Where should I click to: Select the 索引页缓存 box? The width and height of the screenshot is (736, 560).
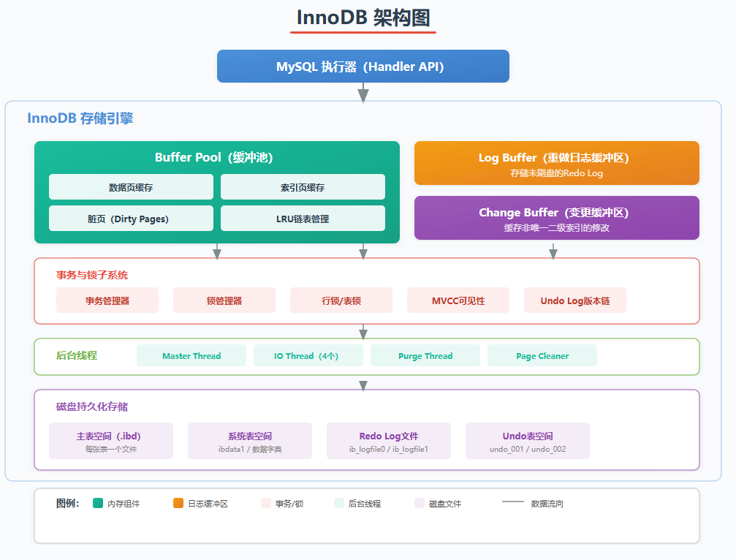coord(303,187)
